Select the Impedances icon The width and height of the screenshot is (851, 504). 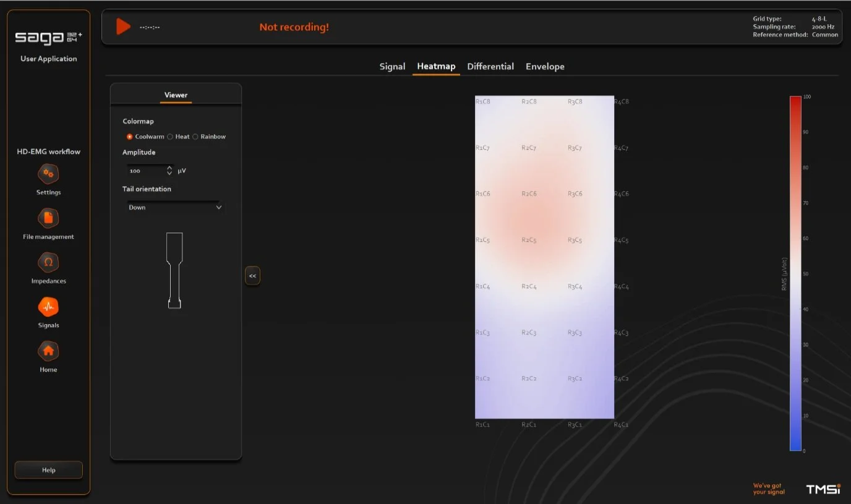(x=48, y=262)
